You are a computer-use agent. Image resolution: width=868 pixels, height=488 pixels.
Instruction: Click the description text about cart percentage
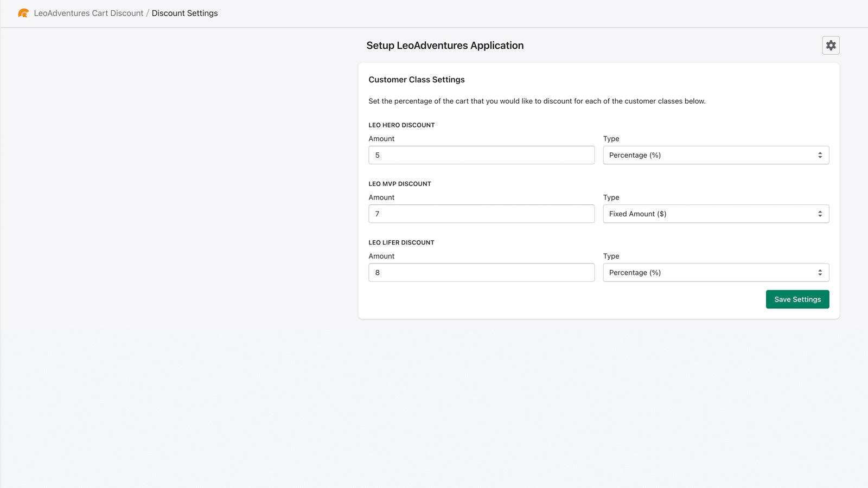(537, 101)
